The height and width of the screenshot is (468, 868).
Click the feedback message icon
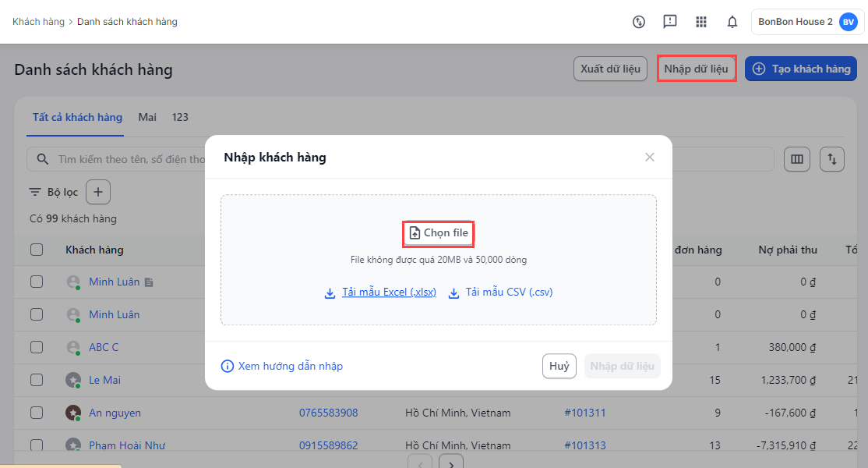670,22
